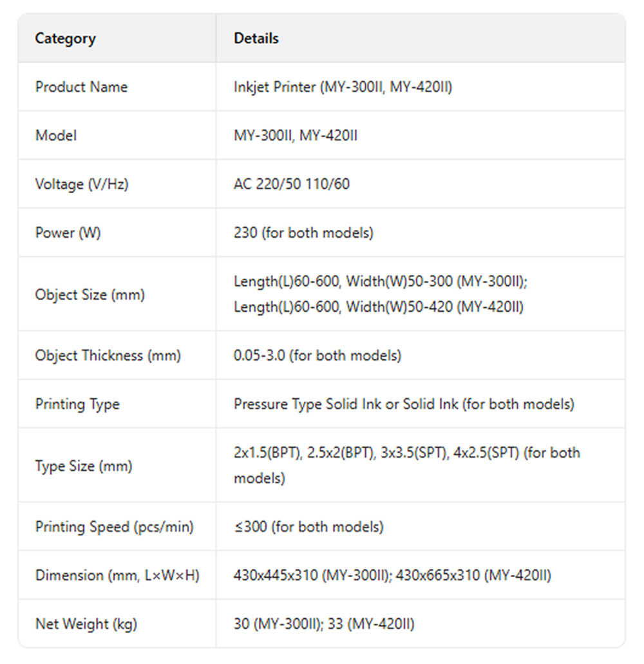Click the Object Size (mm) label
Image resolution: width=644 pixels, height=664 pixels.
[90, 294]
